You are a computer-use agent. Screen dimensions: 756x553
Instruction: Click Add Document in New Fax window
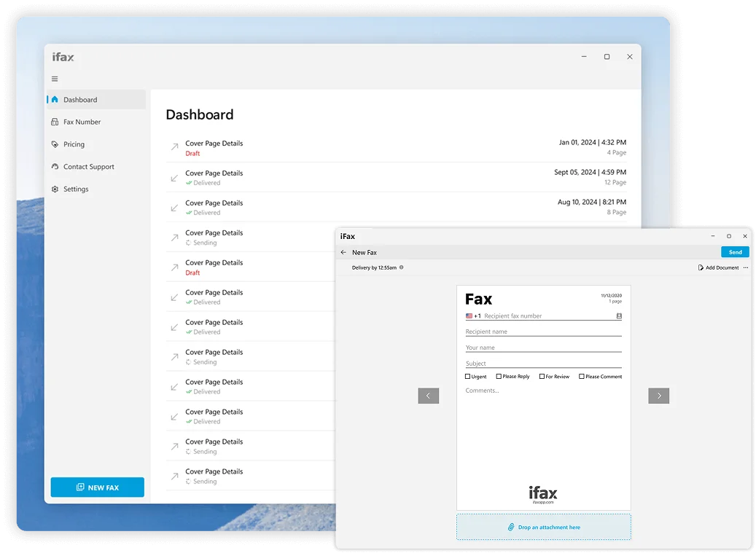click(718, 268)
